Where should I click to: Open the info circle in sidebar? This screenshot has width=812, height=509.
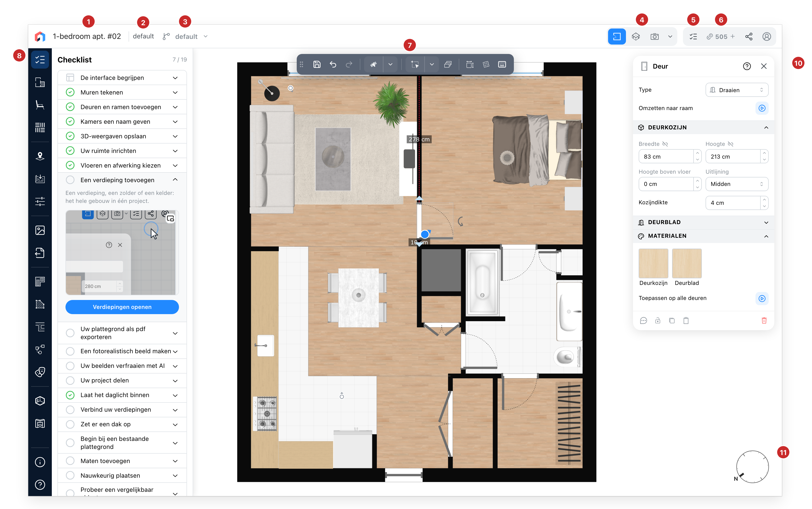click(40, 462)
